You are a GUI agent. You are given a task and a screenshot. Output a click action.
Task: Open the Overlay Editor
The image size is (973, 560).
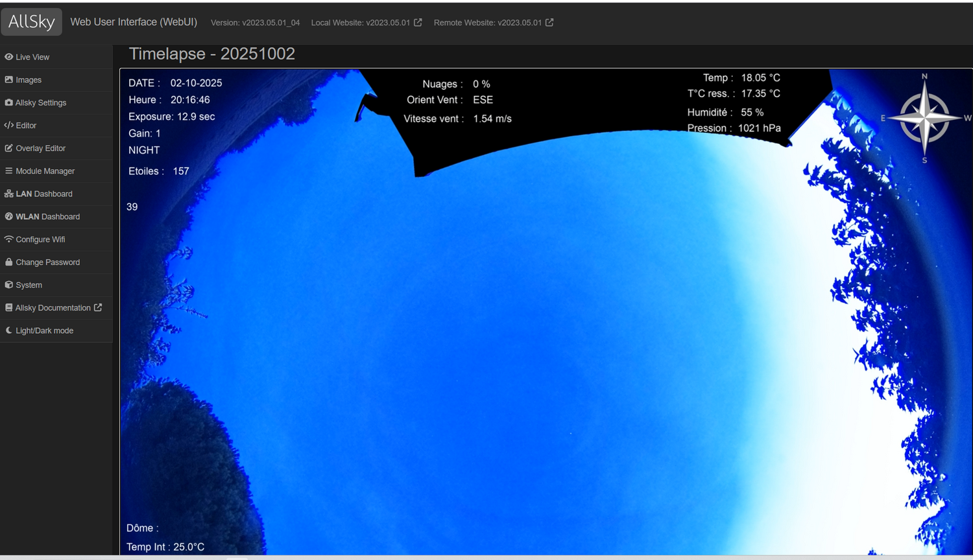pyautogui.click(x=56, y=148)
